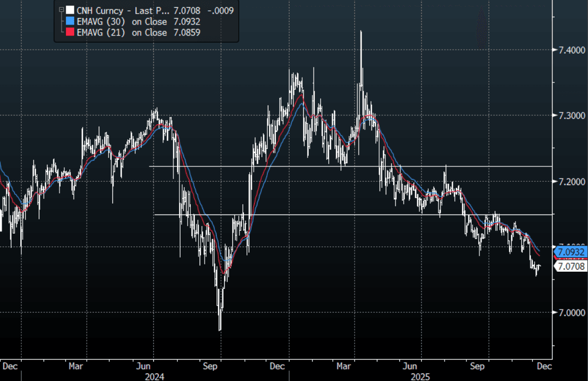588x381 pixels.
Task: Click the blue 7.0932 price tag on axis
Action: point(571,252)
